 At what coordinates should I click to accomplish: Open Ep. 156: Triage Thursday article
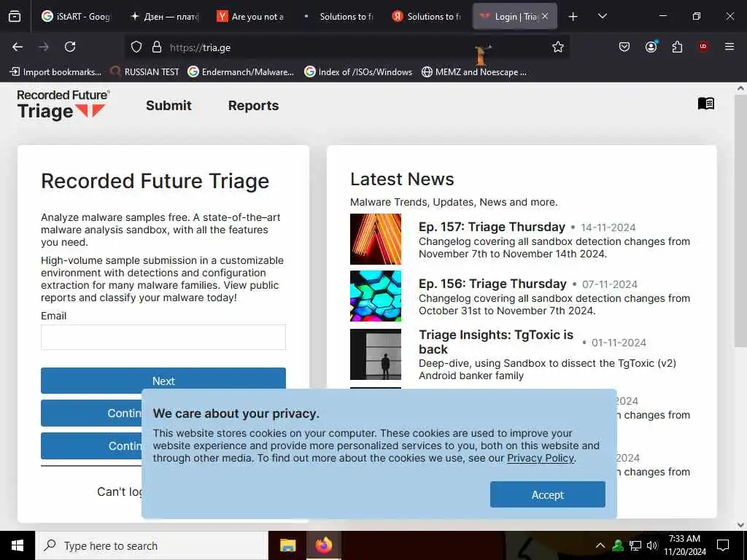492,284
